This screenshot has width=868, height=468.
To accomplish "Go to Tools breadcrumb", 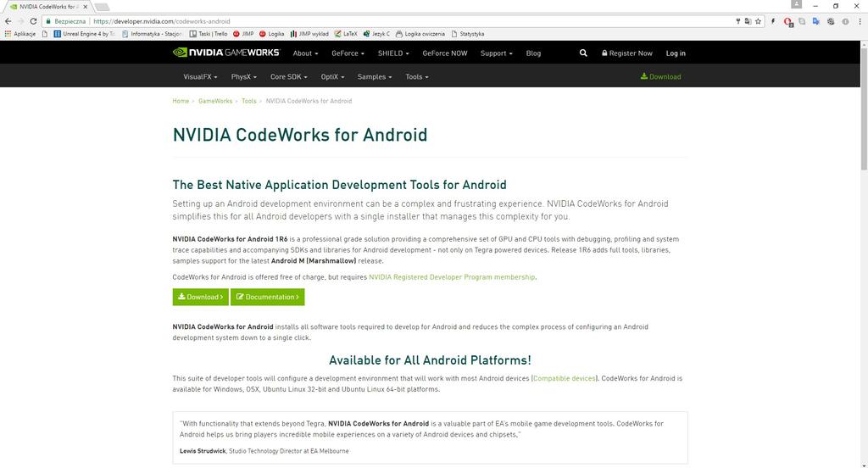I will click(249, 101).
